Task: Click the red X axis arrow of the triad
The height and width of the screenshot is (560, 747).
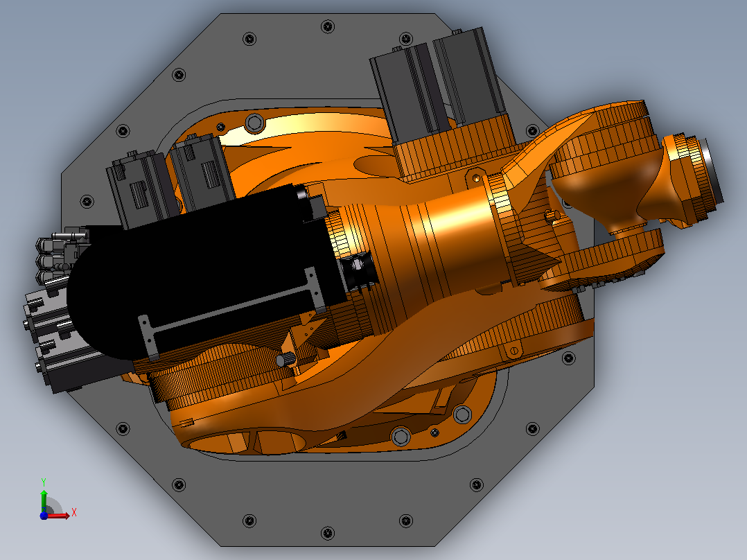Action: 58,515
